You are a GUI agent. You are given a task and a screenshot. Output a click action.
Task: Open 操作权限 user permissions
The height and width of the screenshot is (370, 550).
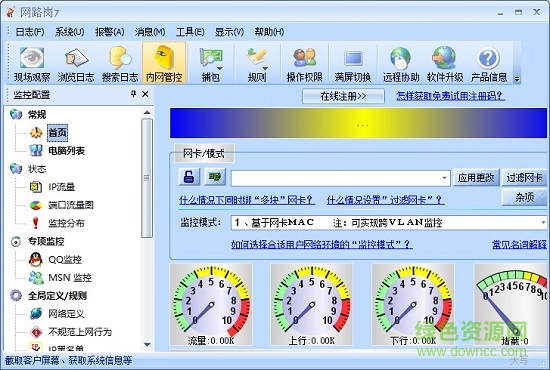(304, 64)
